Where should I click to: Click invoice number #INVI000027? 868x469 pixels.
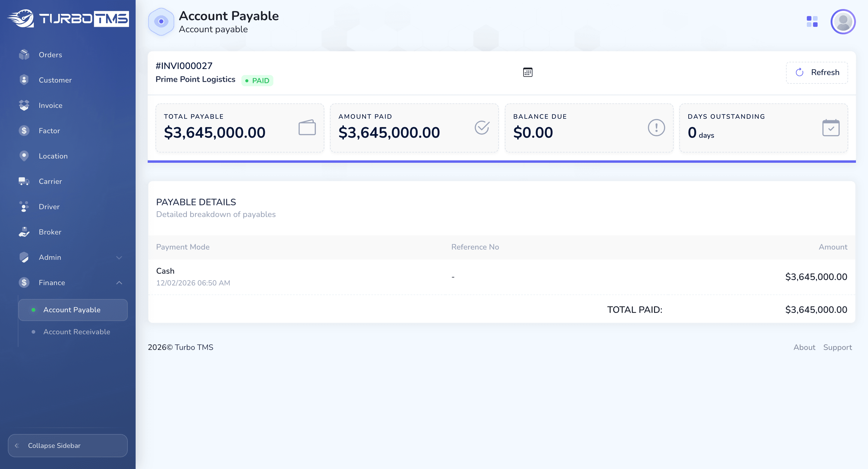coord(184,66)
